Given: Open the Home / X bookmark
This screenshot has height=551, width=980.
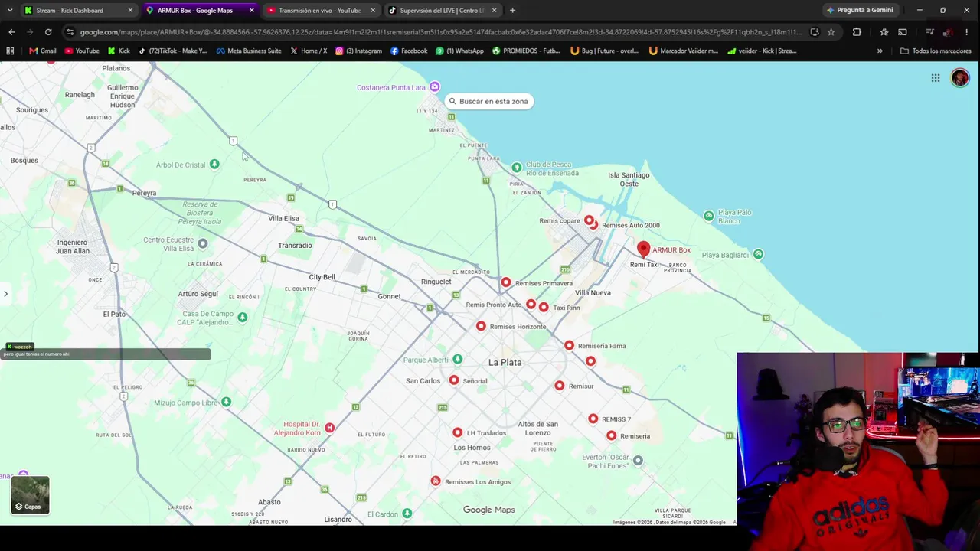Looking at the screenshot, I should point(309,51).
